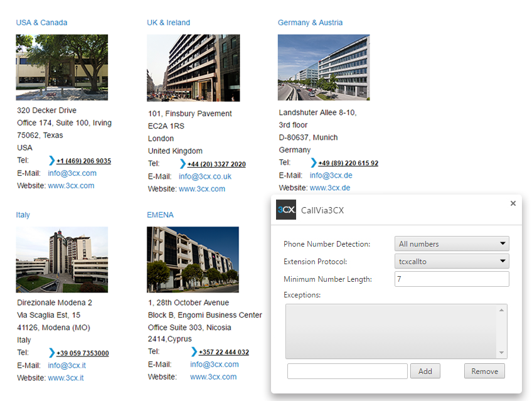The width and height of the screenshot is (532, 401).
Task: Open the USA & Canada heading link
Action: pos(42,23)
